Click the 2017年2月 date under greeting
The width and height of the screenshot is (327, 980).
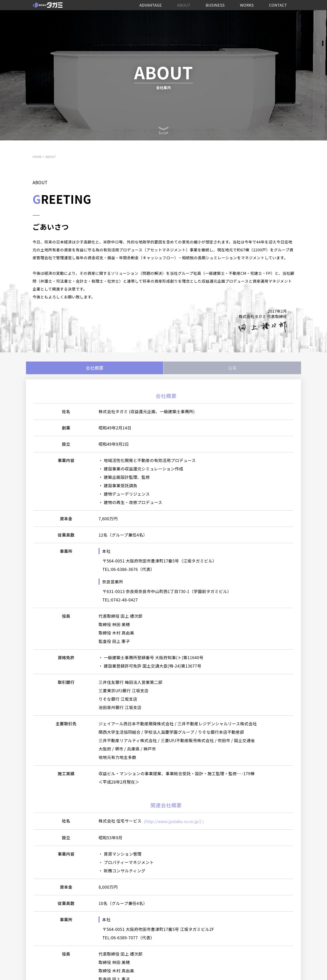(x=277, y=311)
